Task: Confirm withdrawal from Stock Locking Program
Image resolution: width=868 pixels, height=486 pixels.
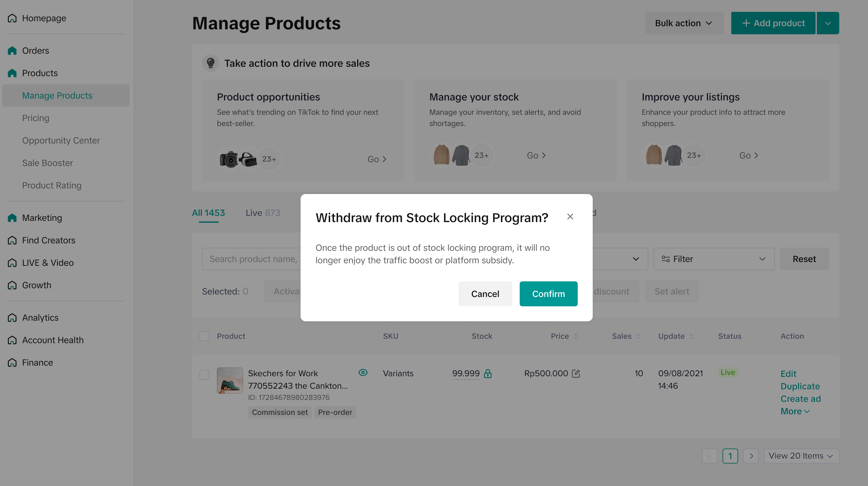Action: (x=548, y=294)
